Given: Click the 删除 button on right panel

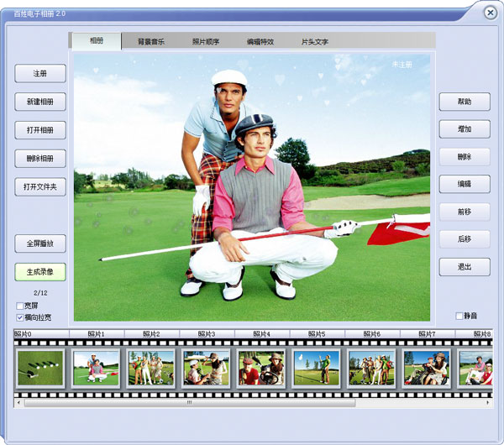Looking at the screenshot, I should pyautogui.click(x=465, y=157).
